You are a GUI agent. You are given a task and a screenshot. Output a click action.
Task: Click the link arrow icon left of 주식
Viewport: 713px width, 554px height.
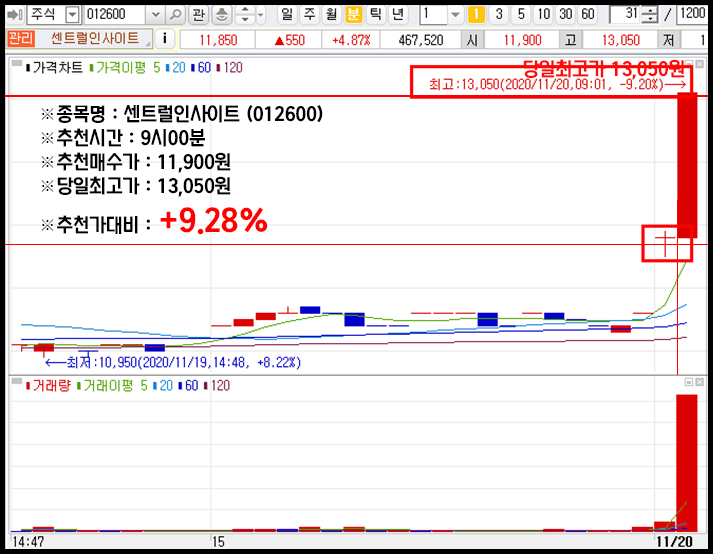point(15,15)
